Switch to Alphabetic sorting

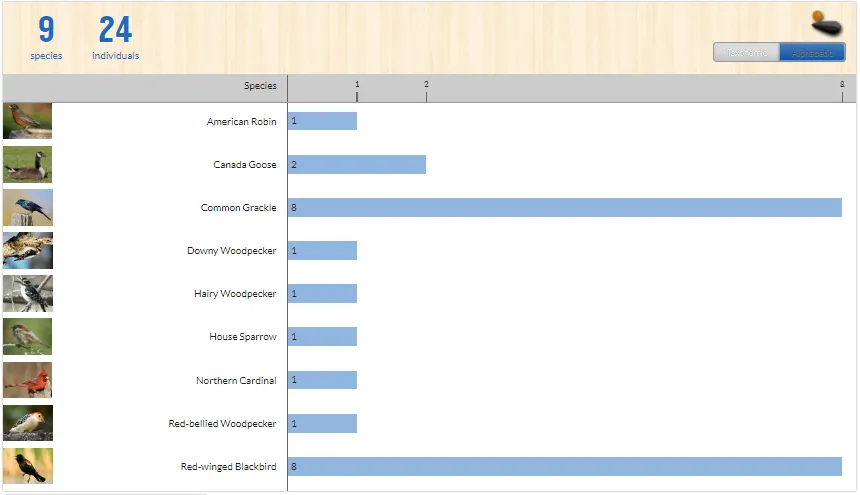click(x=812, y=53)
